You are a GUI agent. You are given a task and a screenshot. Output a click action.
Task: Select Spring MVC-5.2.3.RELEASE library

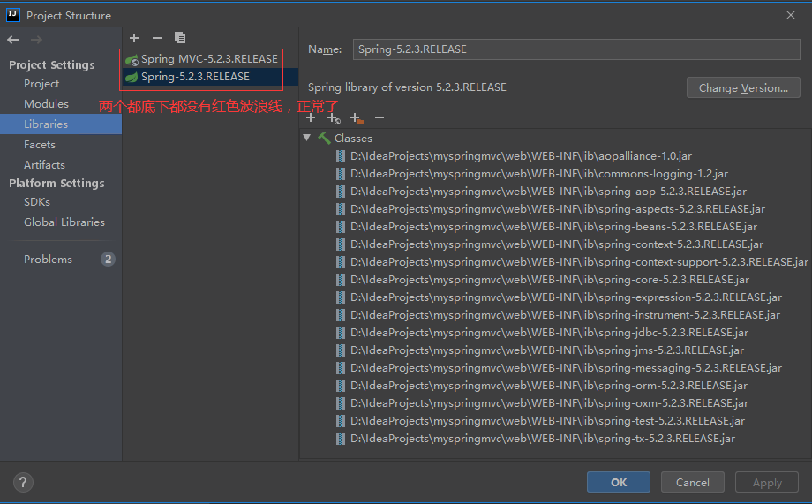(x=210, y=59)
